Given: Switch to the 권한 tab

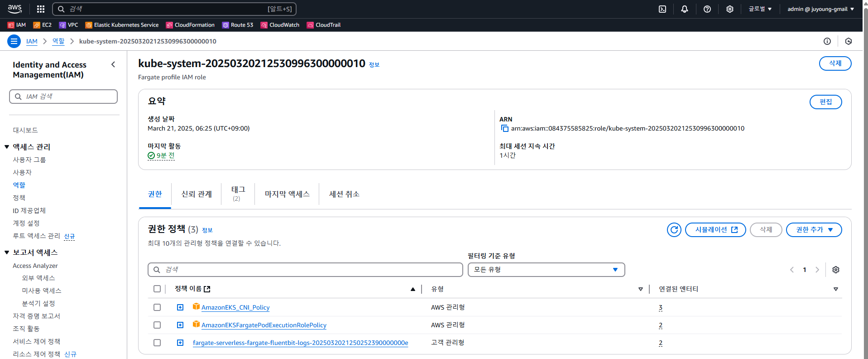Looking at the screenshot, I should pos(155,194).
